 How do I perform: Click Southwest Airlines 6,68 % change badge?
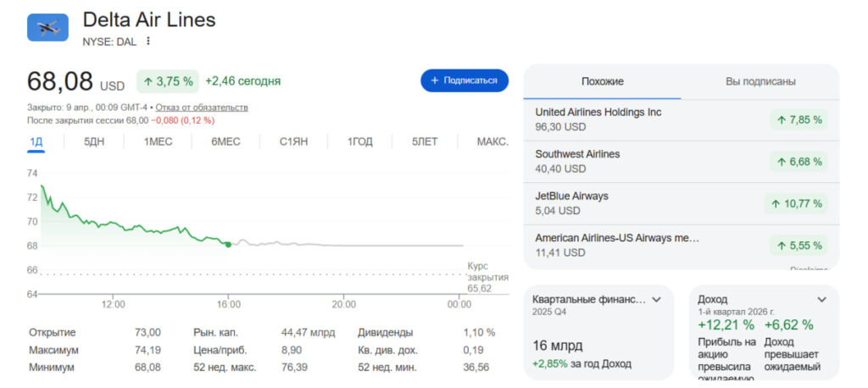click(x=798, y=162)
